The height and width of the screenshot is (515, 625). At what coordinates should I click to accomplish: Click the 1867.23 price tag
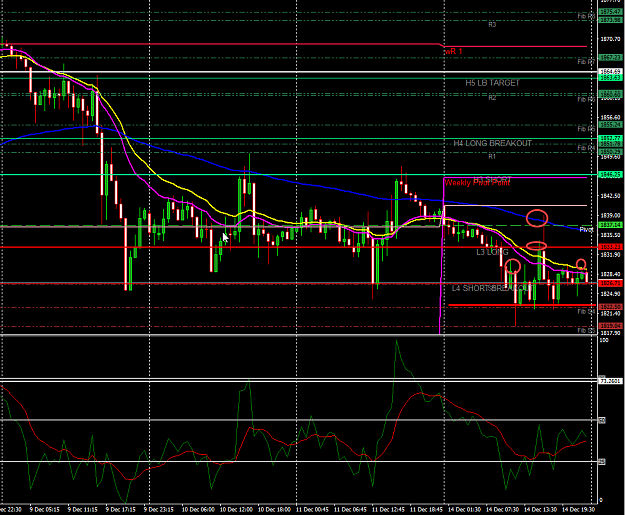(x=610, y=57)
